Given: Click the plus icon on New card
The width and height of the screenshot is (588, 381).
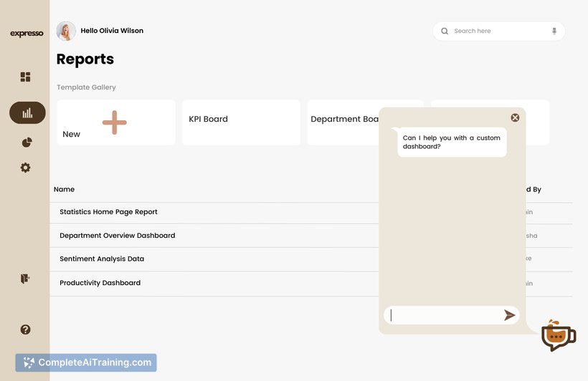Looking at the screenshot, I should [115, 122].
